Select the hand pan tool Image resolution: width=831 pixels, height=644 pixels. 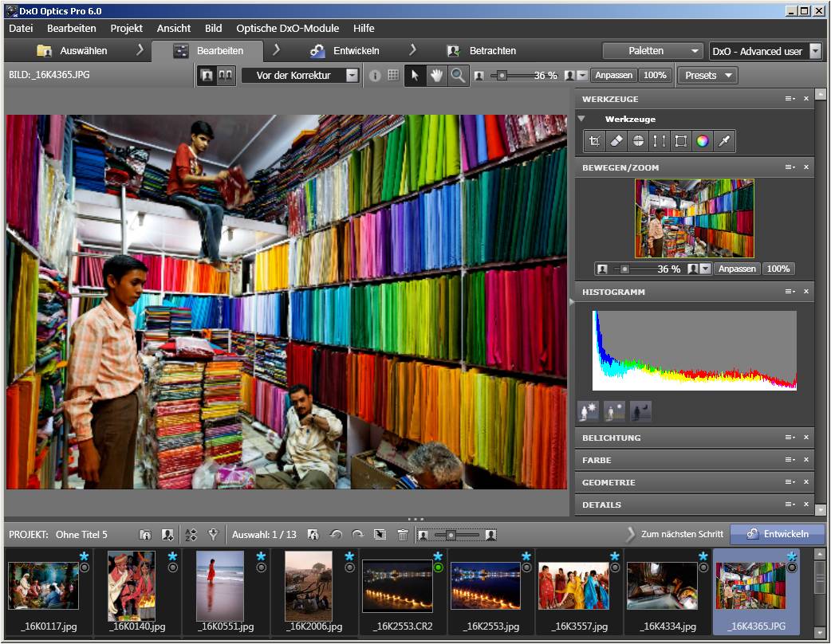pos(436,75)
